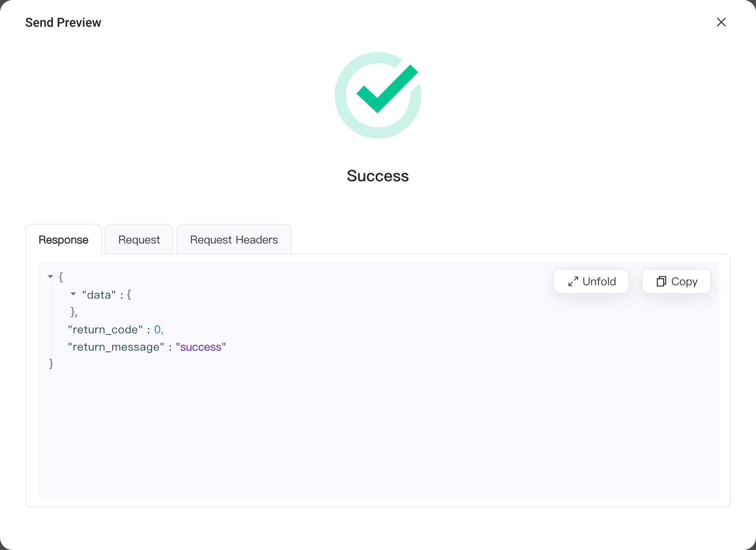Click the Success status heading
This screenshot has height=550, width=756.
[x=378, y=176]
